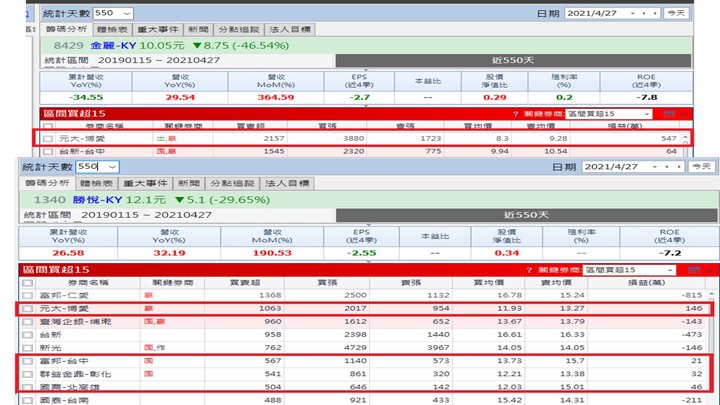This screenshot has width=720, height=405.
Task: Check the 國泰-台南 row checkbox
Action: (27, 400)
